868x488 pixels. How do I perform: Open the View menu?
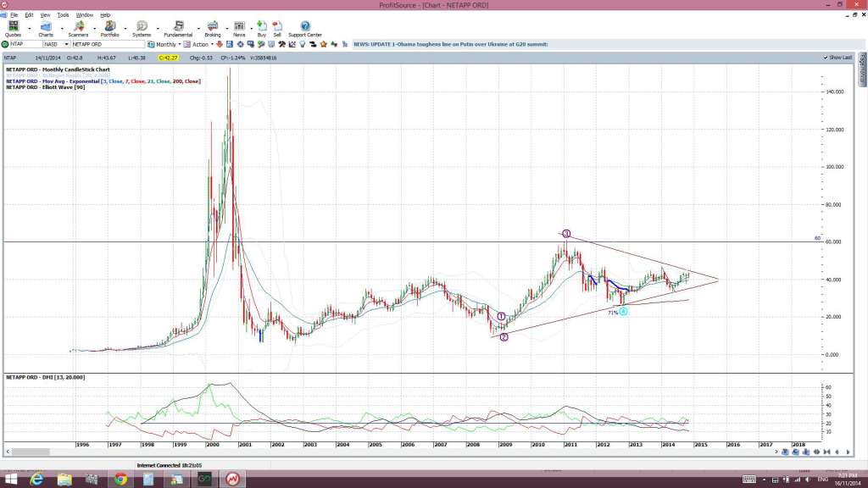[x=46, y=15]
